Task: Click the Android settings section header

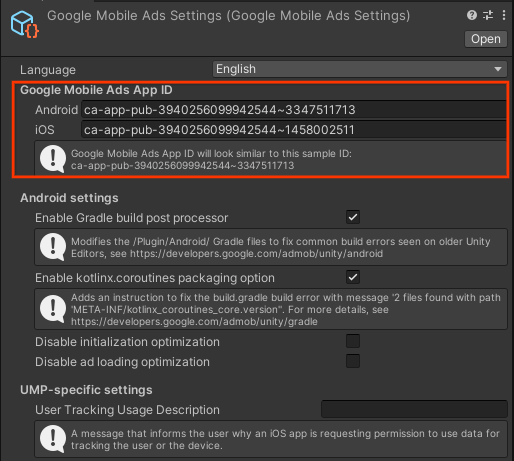Action: click(69, 198)
